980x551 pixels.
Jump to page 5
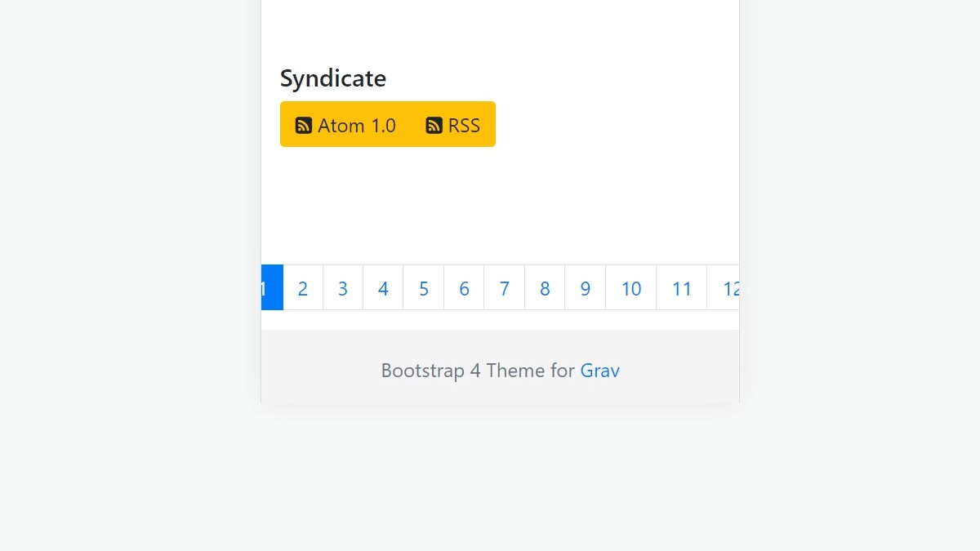pyautogui.click(x=424, y=288)
